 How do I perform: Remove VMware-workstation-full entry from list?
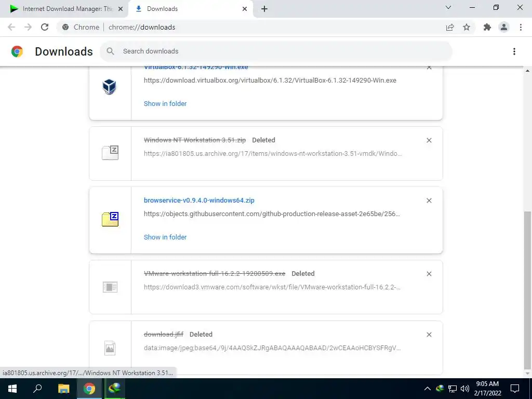tap(429, 274)
